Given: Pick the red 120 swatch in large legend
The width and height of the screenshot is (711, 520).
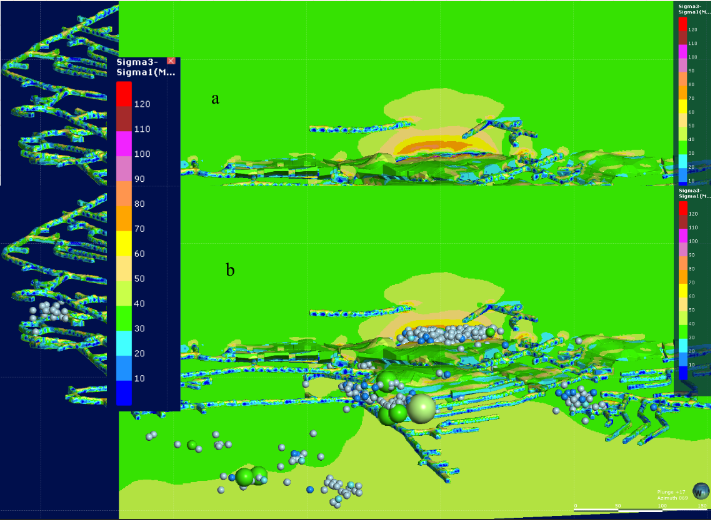Looking at the screenshot, I should [123, 92].
